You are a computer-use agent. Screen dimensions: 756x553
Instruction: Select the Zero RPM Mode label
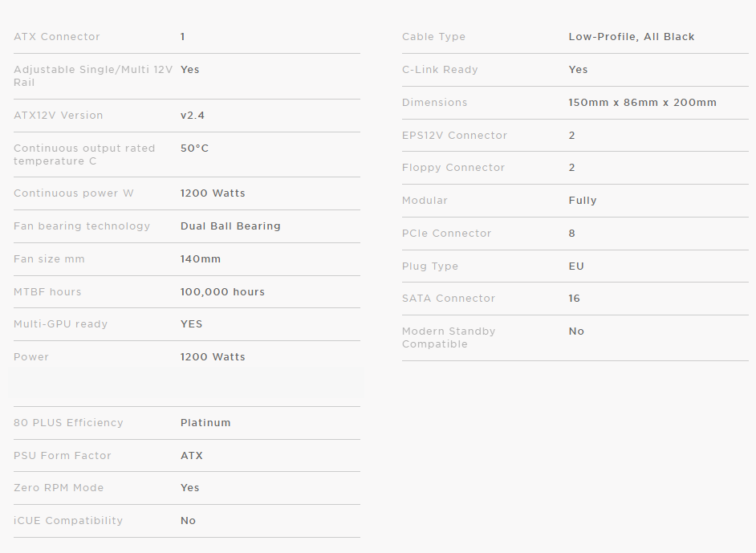(x=59, y=488)
